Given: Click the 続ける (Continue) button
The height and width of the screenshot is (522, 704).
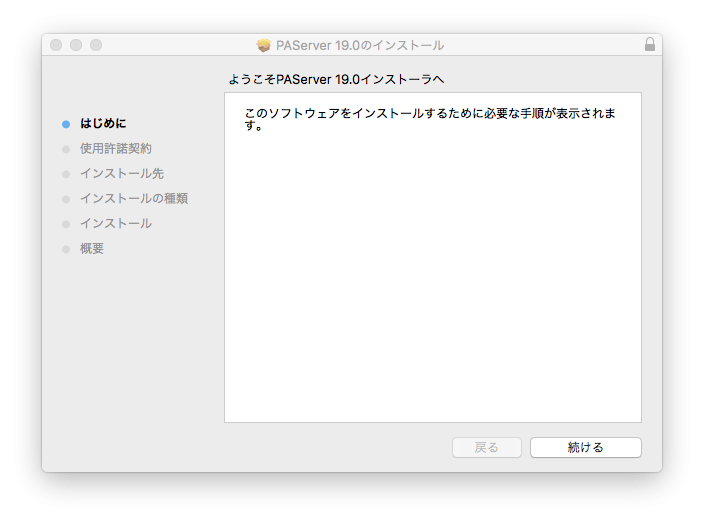Looking at the screenshot, I should click(x=585, y=447).
